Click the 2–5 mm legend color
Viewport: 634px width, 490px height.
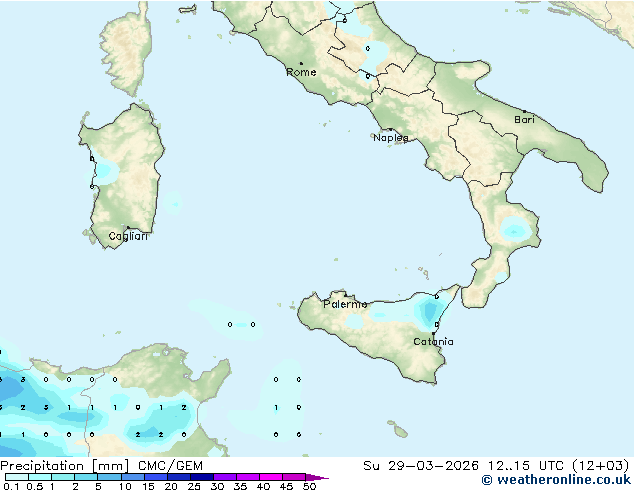(86, 477)
